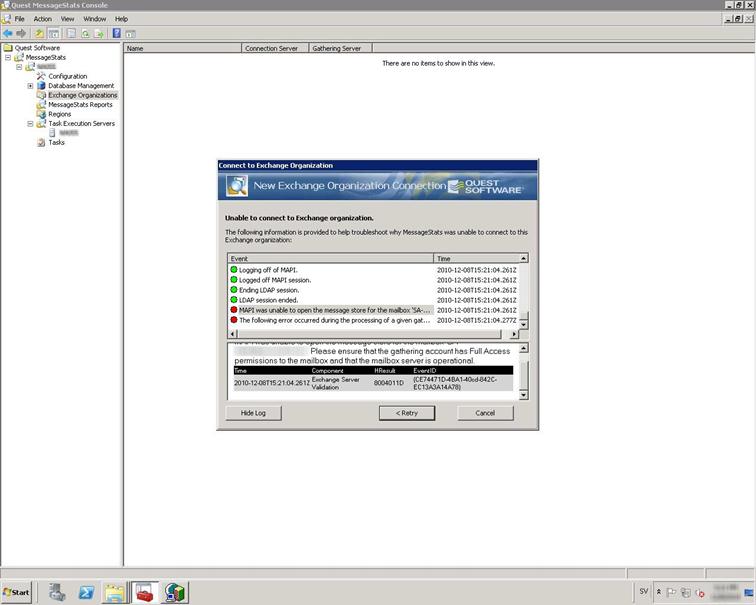This screenshot has width=756, height=605.
Task: Click the Gathering Server column header
Action: [340, 48]
